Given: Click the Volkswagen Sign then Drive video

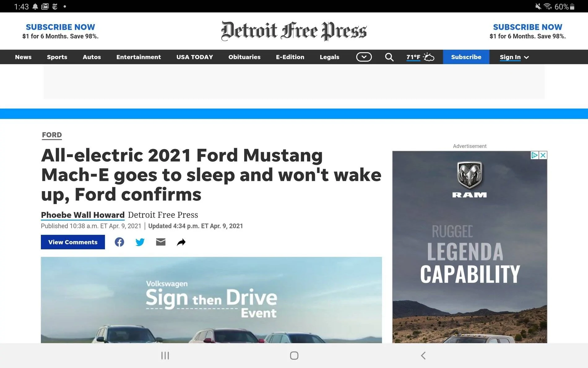Looking at the screenshot, I should (211, 300).
